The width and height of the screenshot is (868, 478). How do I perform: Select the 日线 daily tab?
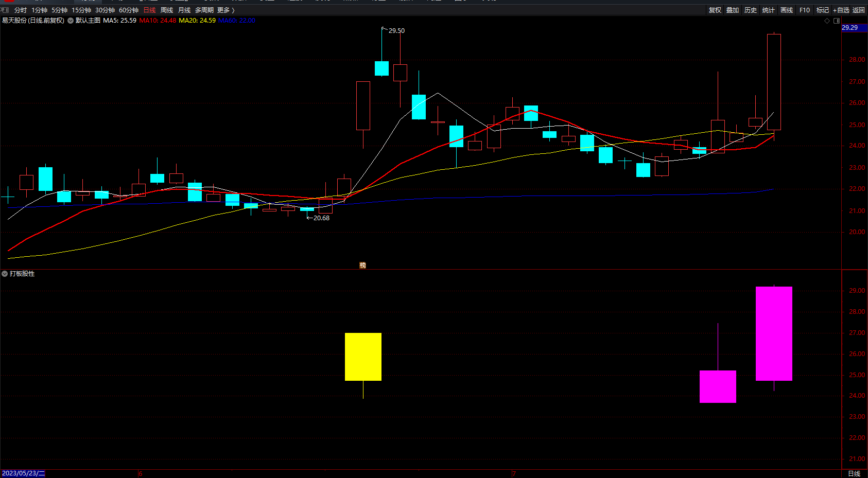click(x=149, y=10)
